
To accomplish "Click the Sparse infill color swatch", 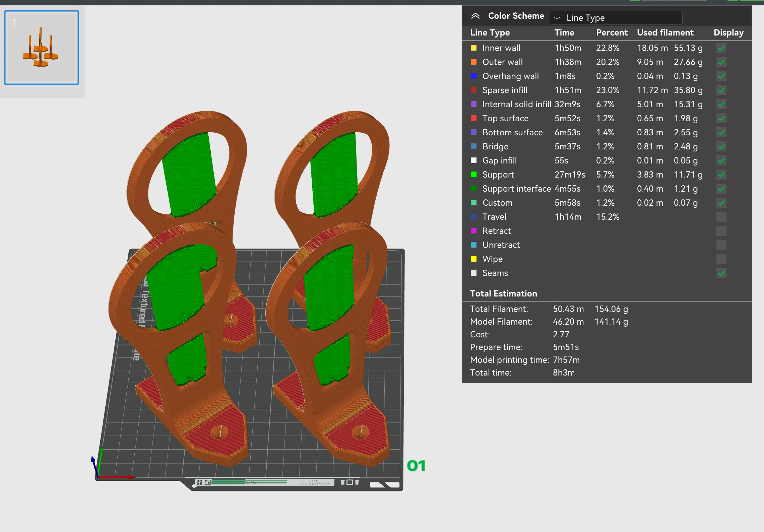I will click(x=473, y=90).
